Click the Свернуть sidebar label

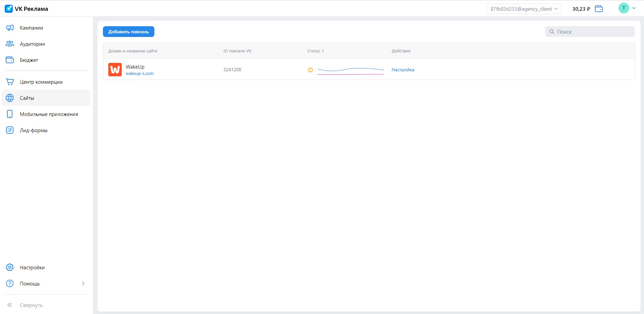(31, 305)
